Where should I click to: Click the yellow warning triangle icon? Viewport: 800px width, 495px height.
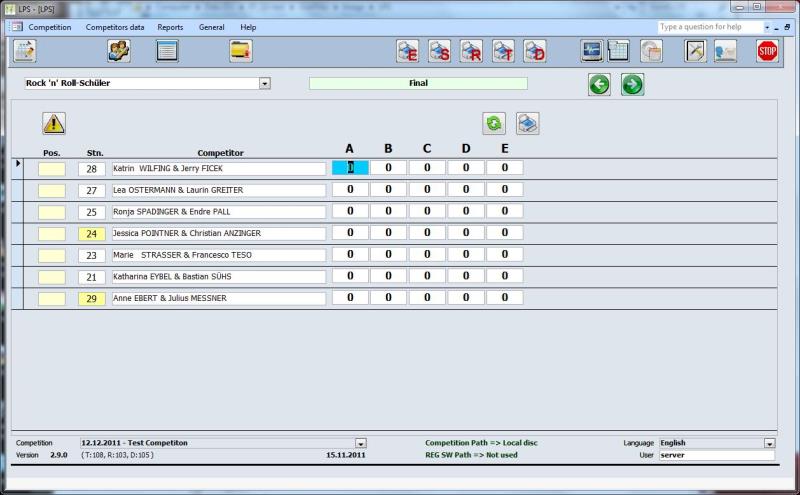[x=53, y=123]
